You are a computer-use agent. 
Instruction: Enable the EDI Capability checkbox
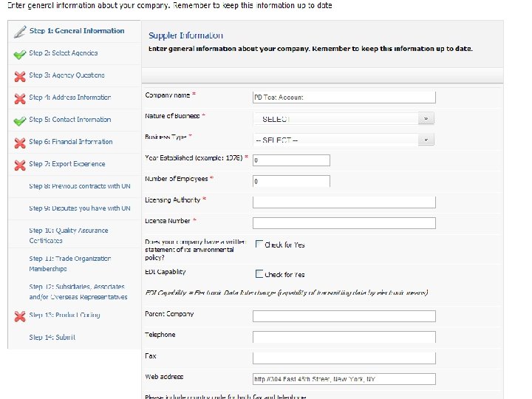pos(259,273)
